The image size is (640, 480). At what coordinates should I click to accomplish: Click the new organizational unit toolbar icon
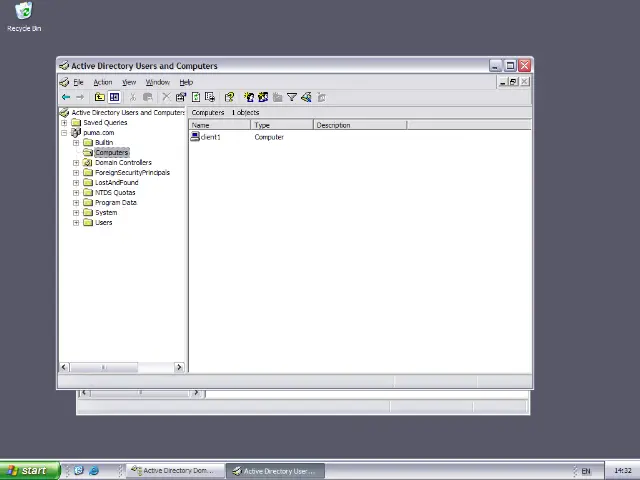(x=278, y=97)
